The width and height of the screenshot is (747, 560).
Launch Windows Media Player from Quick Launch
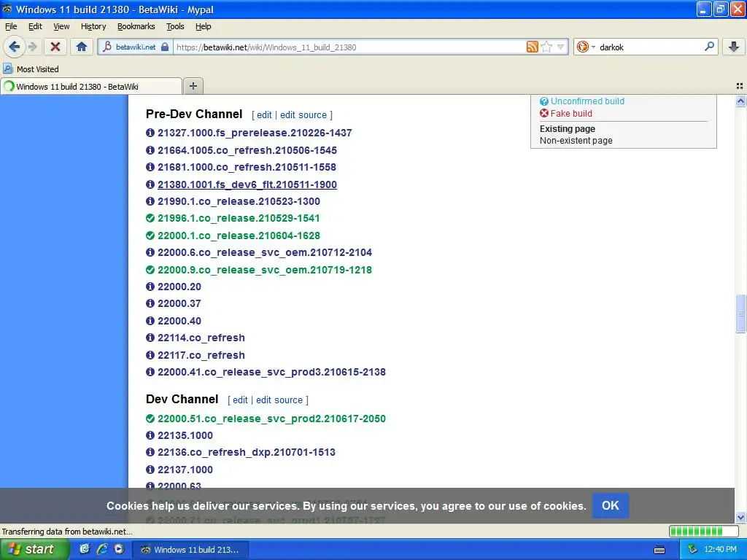tap(119, 549)
